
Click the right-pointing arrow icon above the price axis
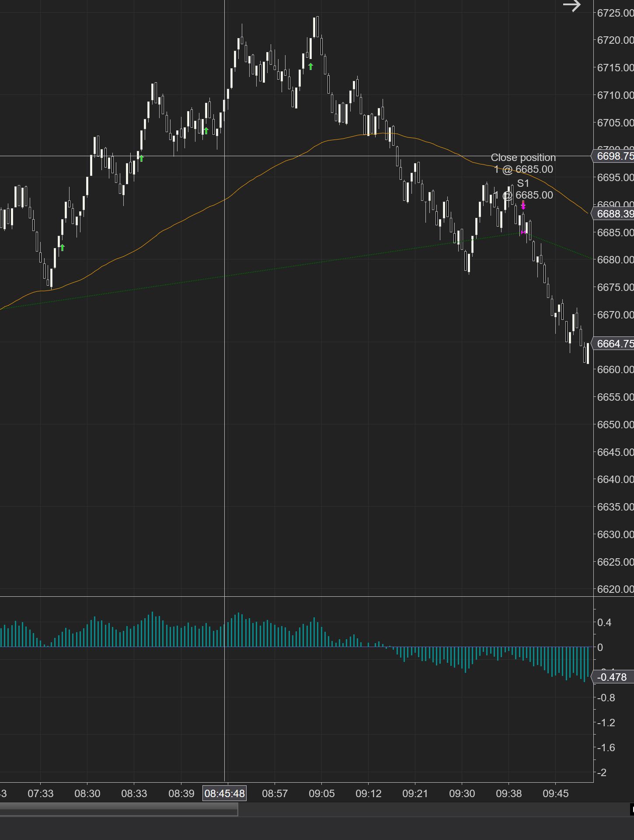(x=571, y=6)
